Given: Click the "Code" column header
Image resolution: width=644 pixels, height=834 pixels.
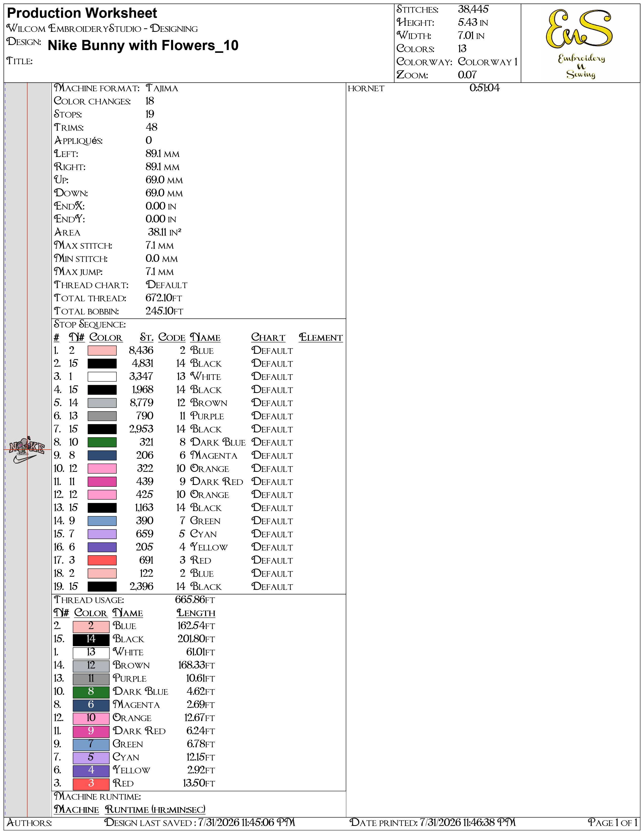Looking at the screenshot, I should (x=172, y=338).
